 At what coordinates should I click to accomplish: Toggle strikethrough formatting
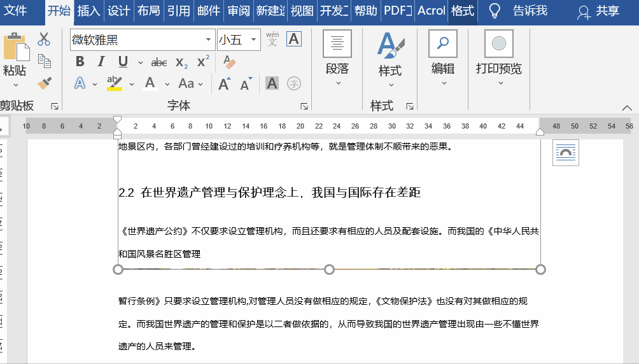[158, 62]
